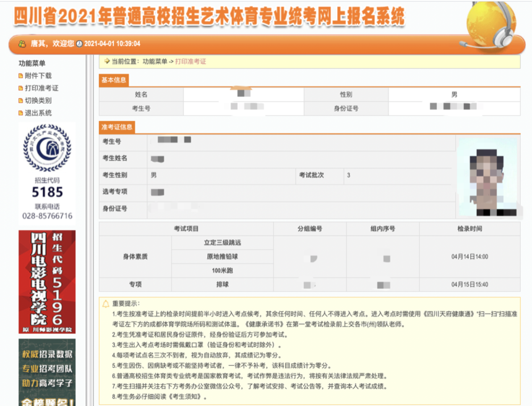Click the globe with headset image
The height and width of the screenshot is (406, 532).
click(x=489, y=25)
